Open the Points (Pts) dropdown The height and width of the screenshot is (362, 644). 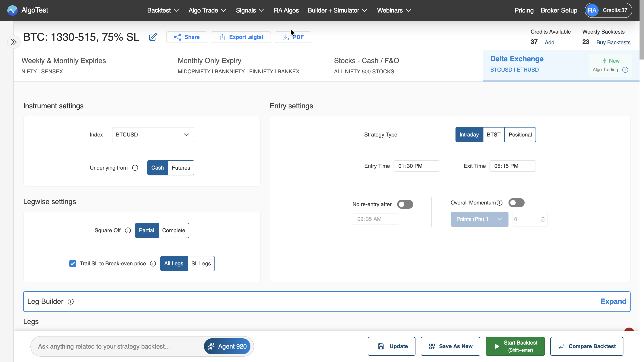[x=479, y=219]
